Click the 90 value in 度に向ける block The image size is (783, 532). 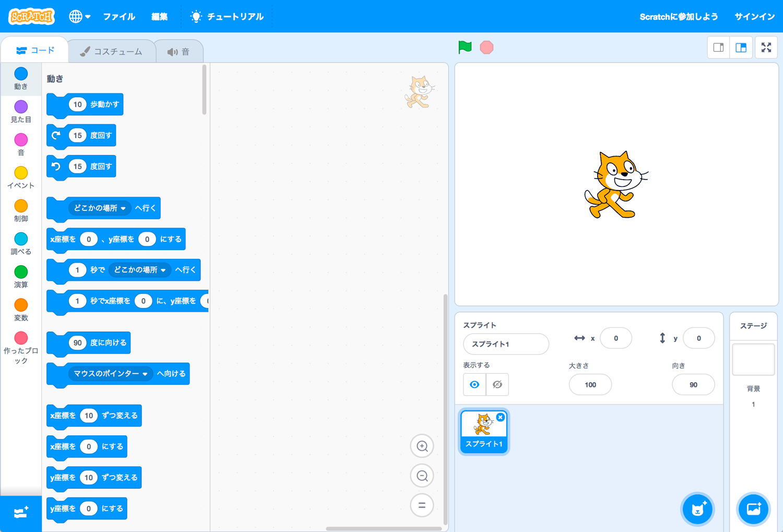pos(78,343)
